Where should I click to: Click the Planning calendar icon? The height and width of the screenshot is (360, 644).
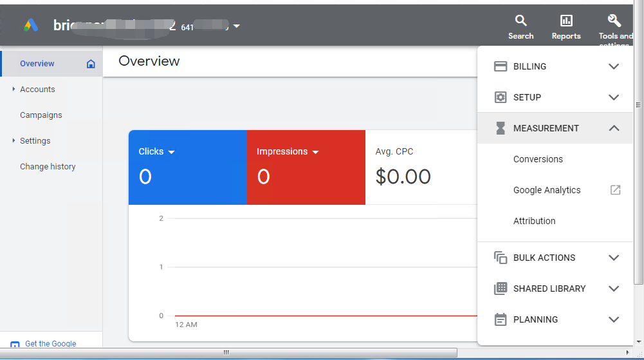pos(501,319)
